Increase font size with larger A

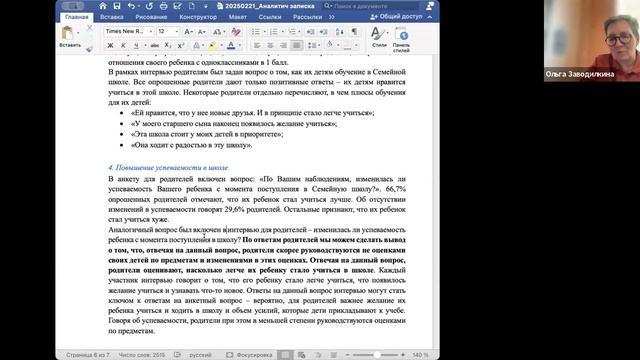[188, 31]
